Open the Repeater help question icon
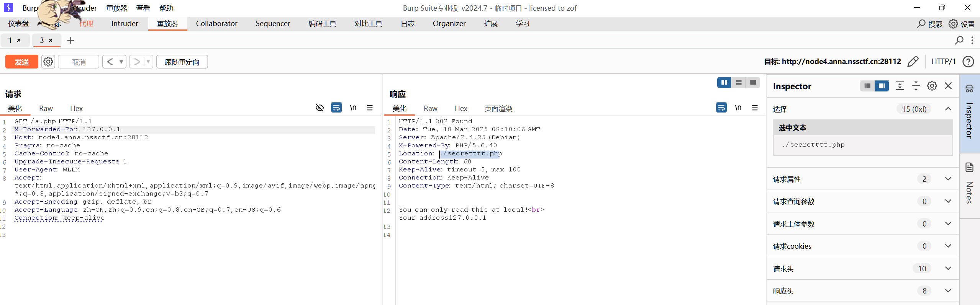Image resolution: width=980 pixels, height=305 pixels. pyautogui.click(x=968, y=62)
